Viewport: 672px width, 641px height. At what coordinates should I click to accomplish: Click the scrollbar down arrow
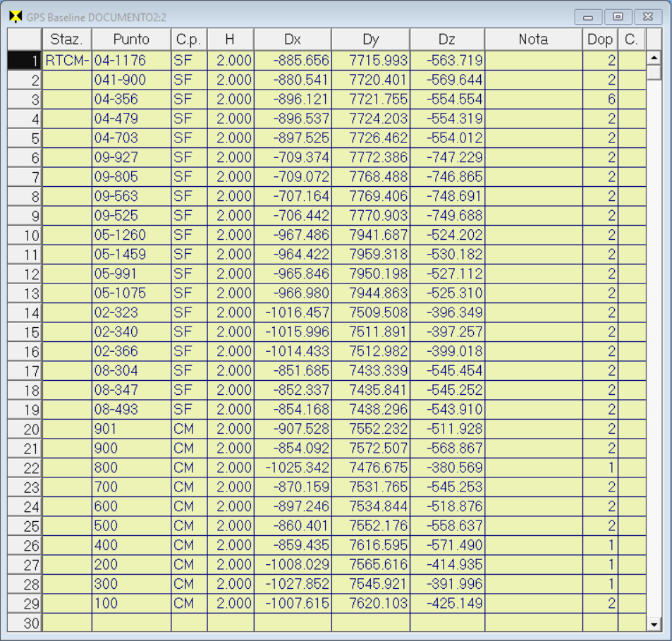pos(654,624)
